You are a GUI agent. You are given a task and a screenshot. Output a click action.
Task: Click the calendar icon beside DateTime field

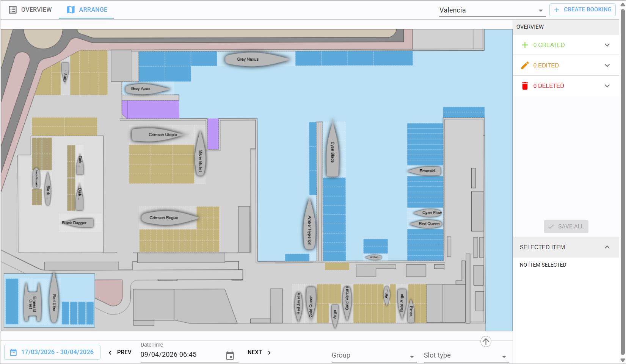click(x=230, y=355)
